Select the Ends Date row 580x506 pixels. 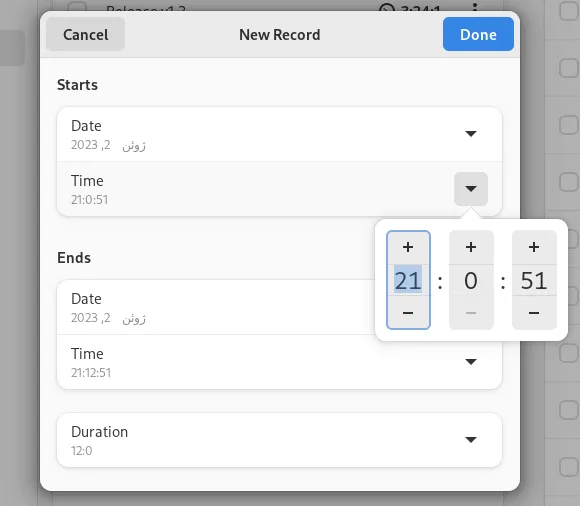216,307
